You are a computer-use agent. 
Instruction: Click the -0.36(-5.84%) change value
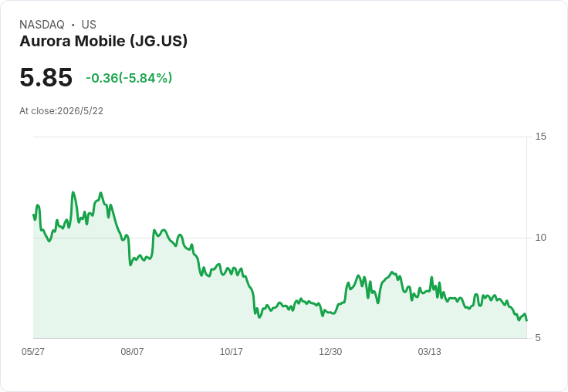point(129,78)
